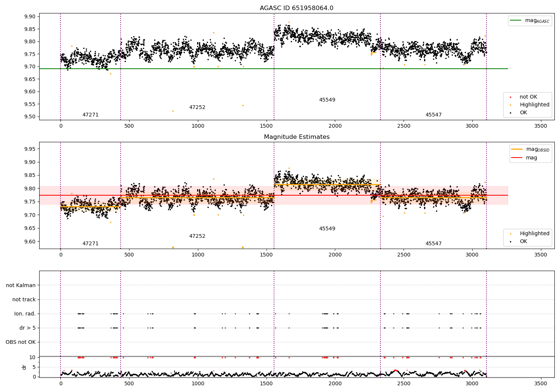The height and width of the screenshot is (392, 560).
Task: Click the 1000 x-tick under Magnitude Estimates plot
Action: (198, 255)
